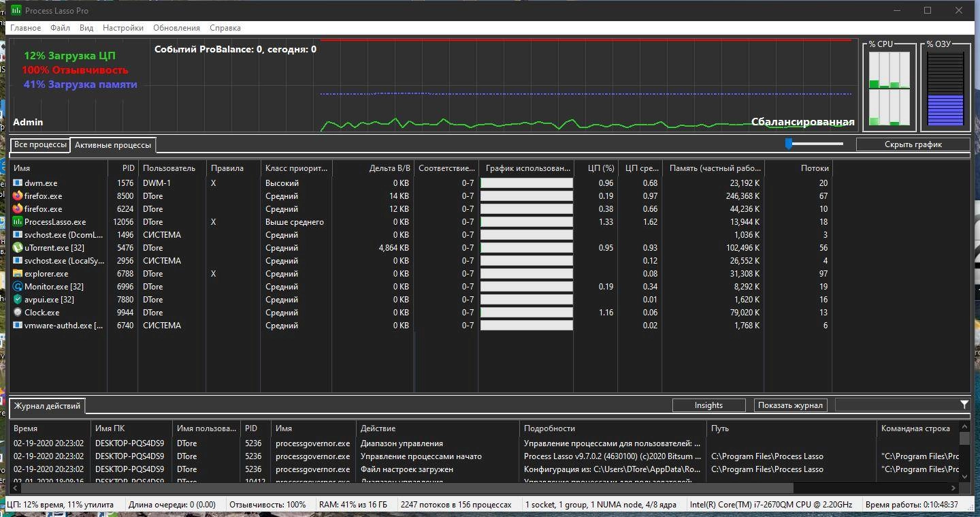The width and height of the screenshot is (980, 517).
Task: Click the avpui.exe shield icon
Action: (18, 300)
